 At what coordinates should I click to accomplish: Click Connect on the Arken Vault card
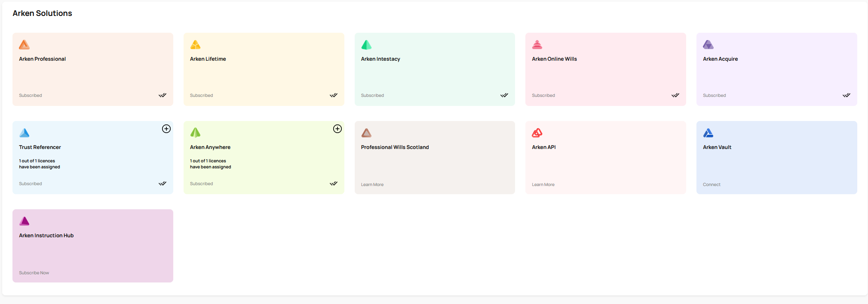pyautogui.click(x=712, y=185)
